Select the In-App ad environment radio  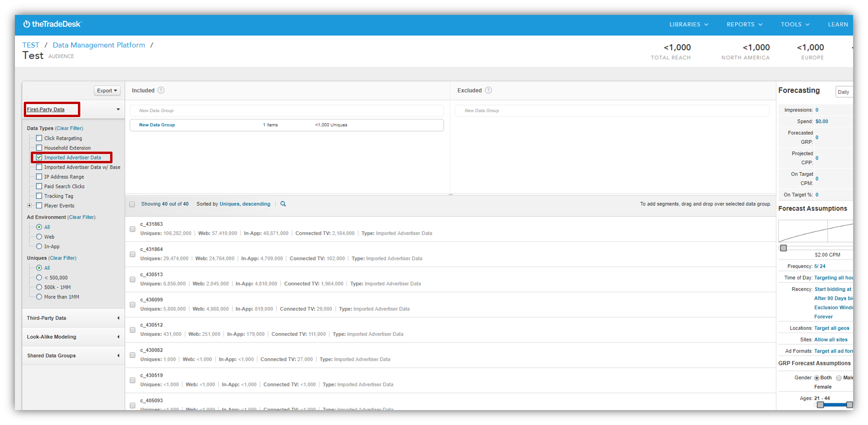pos(39,246)
